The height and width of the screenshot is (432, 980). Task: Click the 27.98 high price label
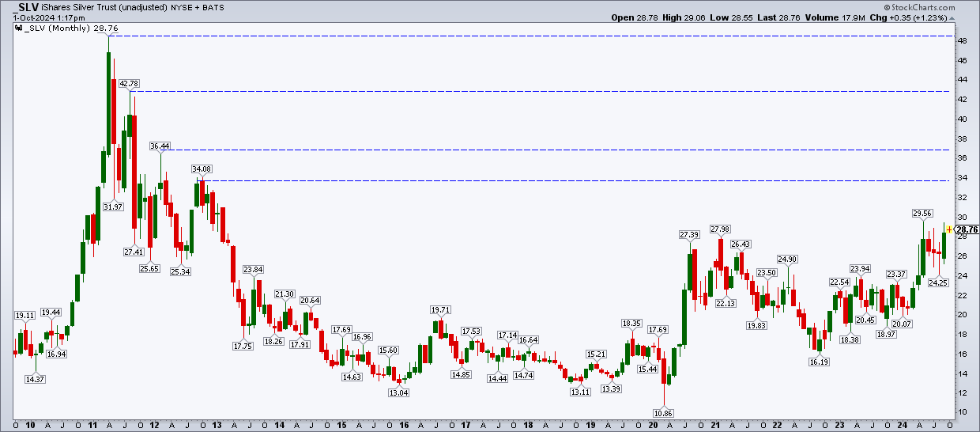720,229
